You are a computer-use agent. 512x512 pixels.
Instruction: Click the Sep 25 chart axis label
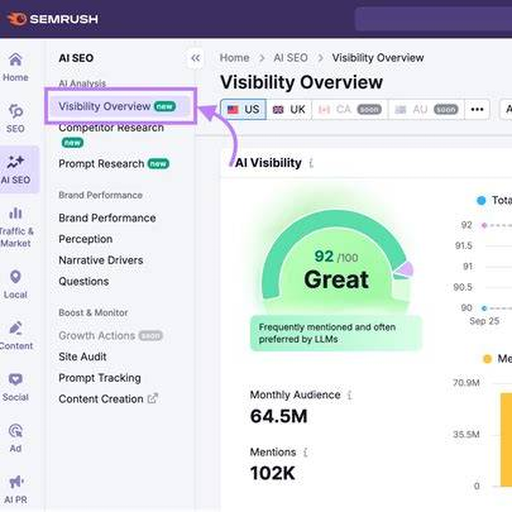click(x=484, y=321)
